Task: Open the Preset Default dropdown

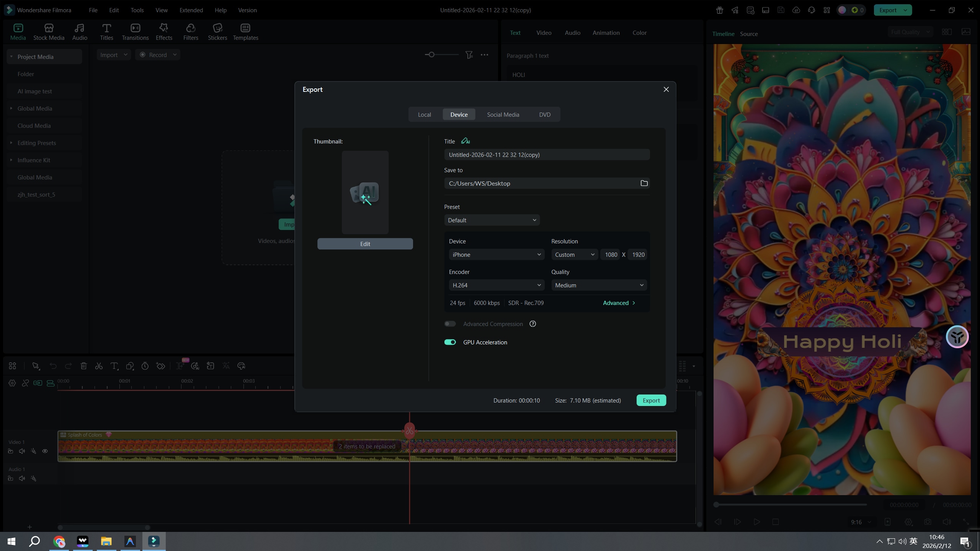Action: pyautogui.click(x=492, y=220)
